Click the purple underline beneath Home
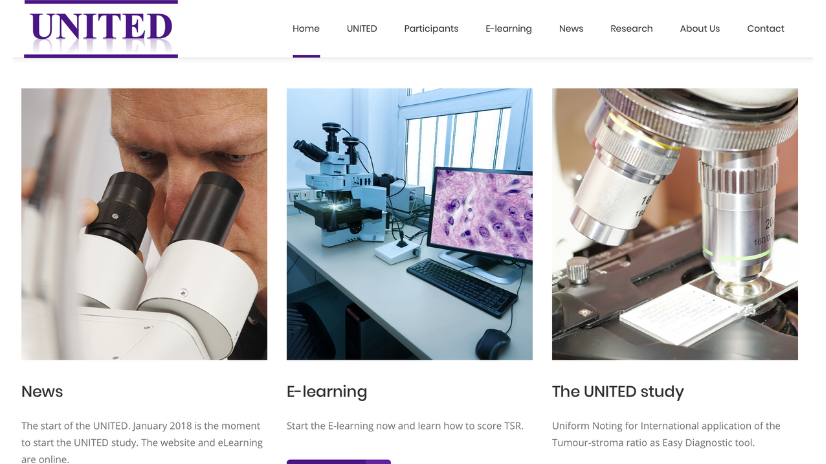Image resolution: width=826 pixels, height=464 pixels. 306,56
